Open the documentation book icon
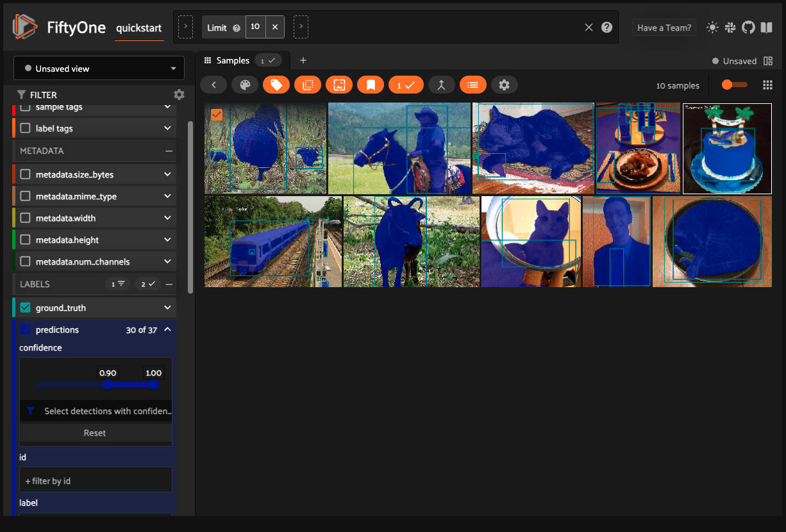Screen dimensions: 786x532 766,28
